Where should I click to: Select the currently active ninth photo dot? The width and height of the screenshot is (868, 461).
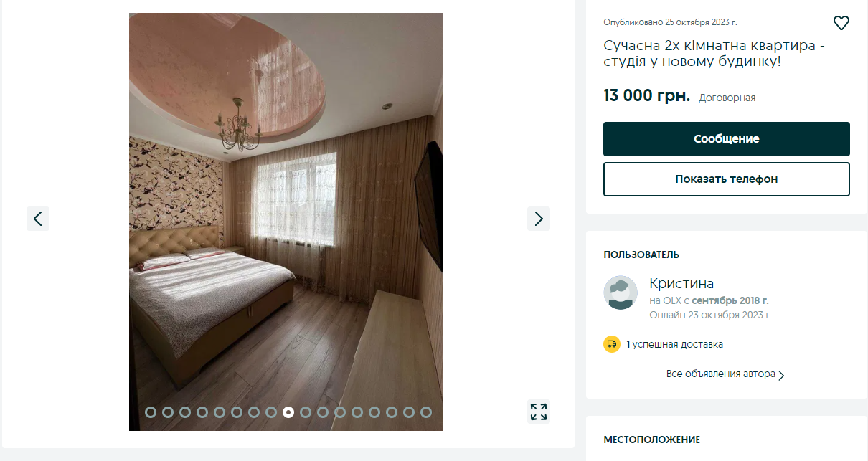[x=288, y=412]
